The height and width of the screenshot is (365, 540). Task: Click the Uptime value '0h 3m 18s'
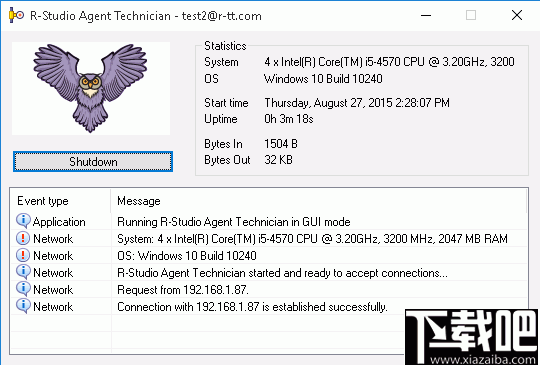289,119
